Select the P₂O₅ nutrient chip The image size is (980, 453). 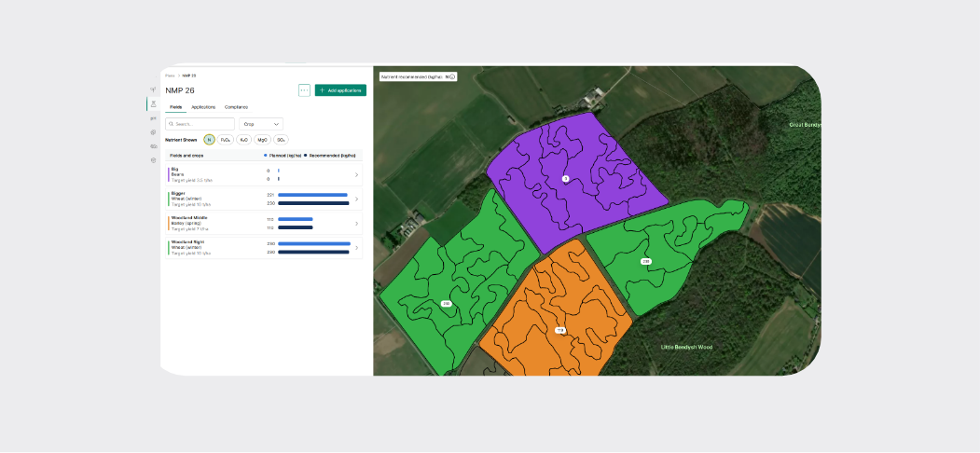(x=226, y=140)
